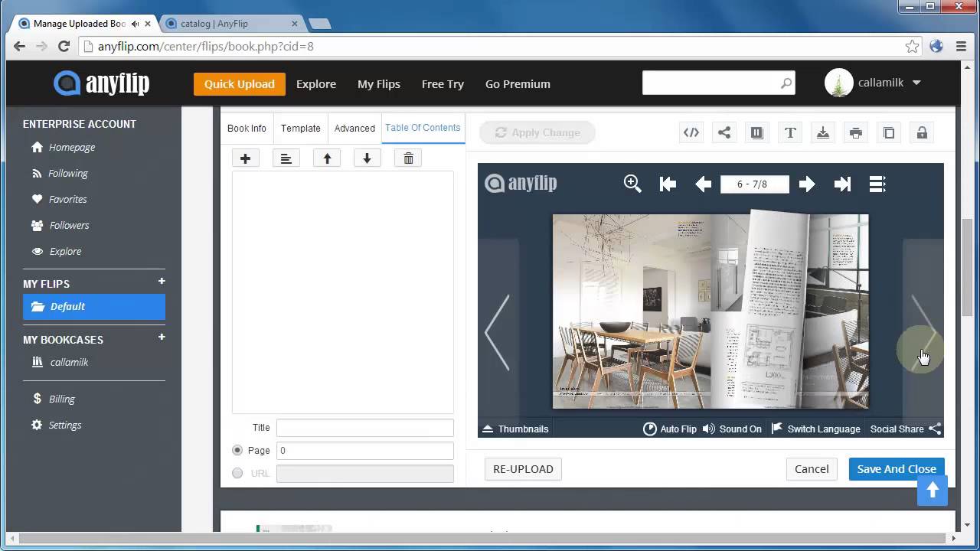Add a new bookcase under My Bookcases

(162, 337)
